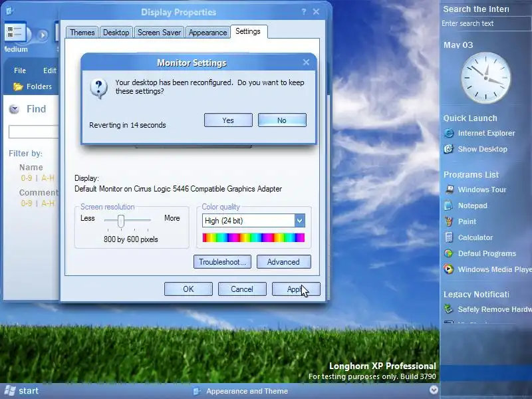532x399 pixels.
Task: Open the Screen Saver tab
Action: [x=159, y=33]
